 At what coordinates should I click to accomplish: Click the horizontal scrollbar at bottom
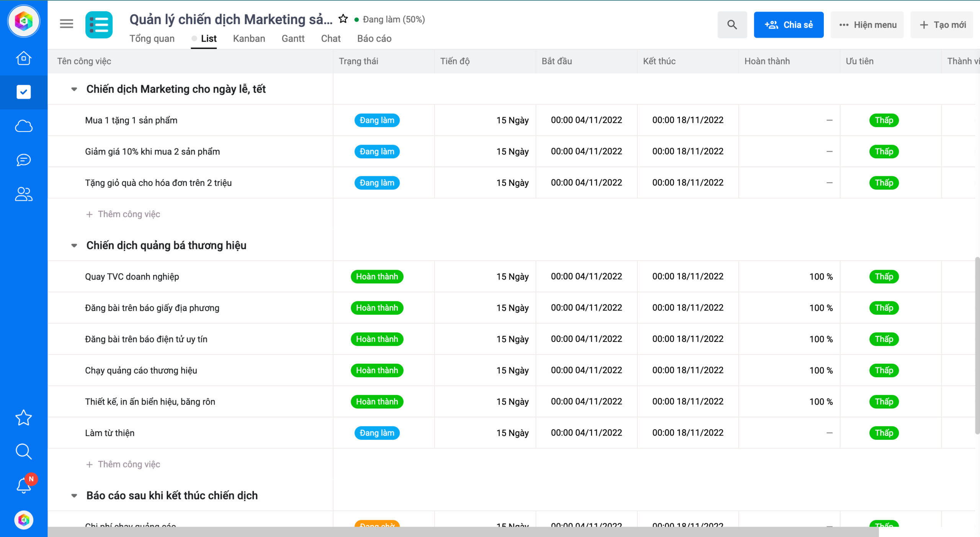[463, 532]
